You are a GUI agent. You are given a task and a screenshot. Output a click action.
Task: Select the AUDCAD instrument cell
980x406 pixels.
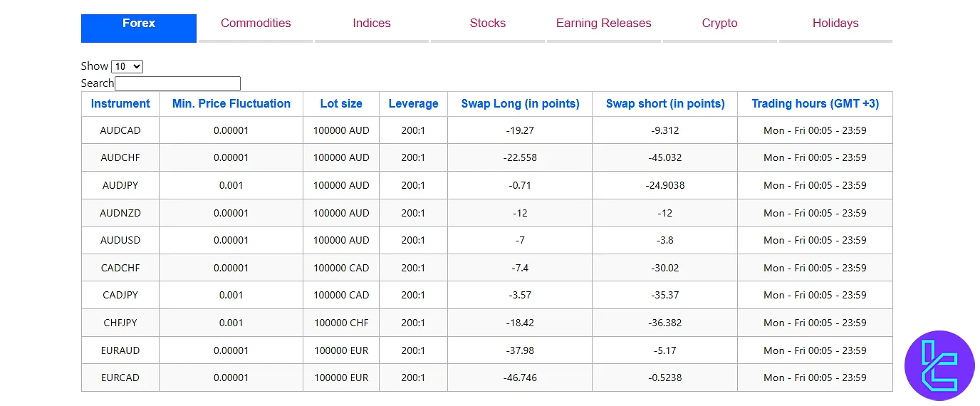[x=120, y=130]
